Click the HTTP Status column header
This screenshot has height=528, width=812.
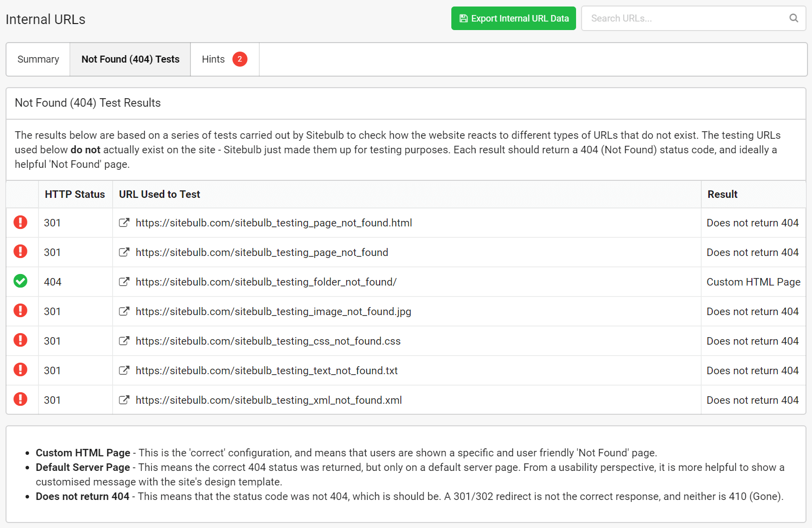tap(75, 194)
